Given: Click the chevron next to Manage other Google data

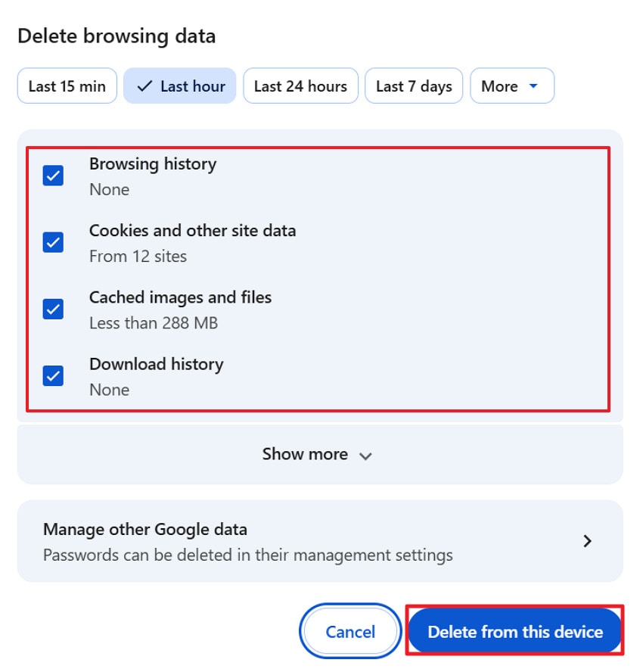Looking at the screenshot, I should point(587,540).
